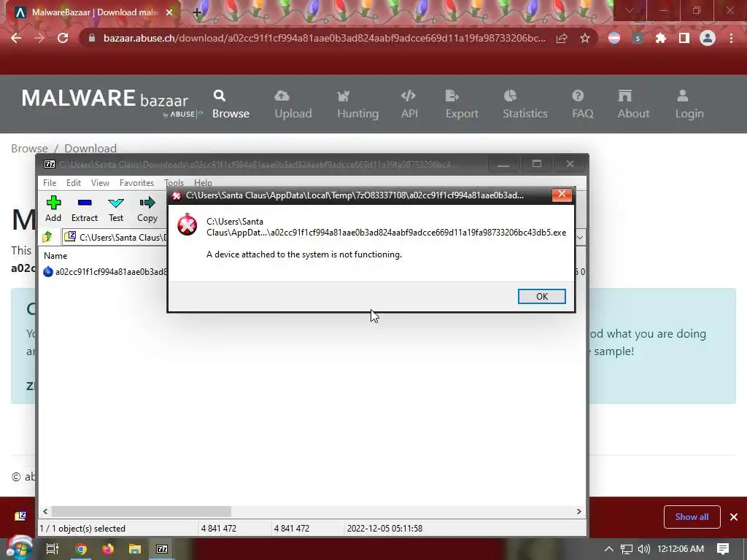
Task: Open the View menu in 7-Zip
Action: pos(100,183)
